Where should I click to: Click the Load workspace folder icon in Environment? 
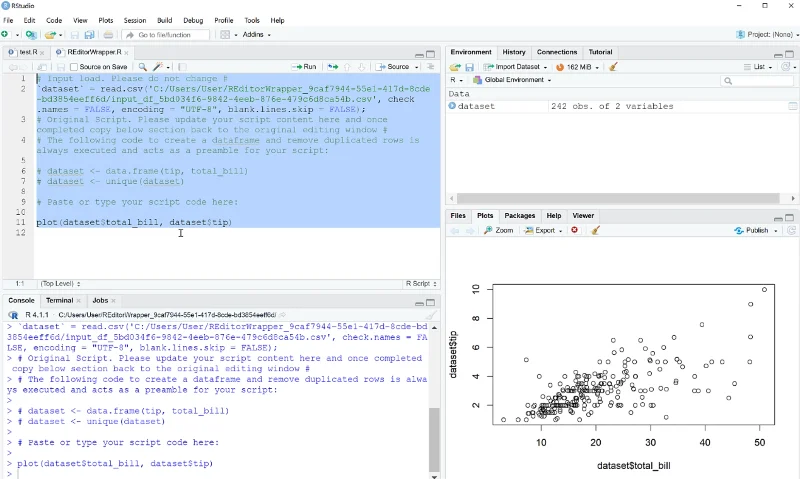click(x=455, y=67)
